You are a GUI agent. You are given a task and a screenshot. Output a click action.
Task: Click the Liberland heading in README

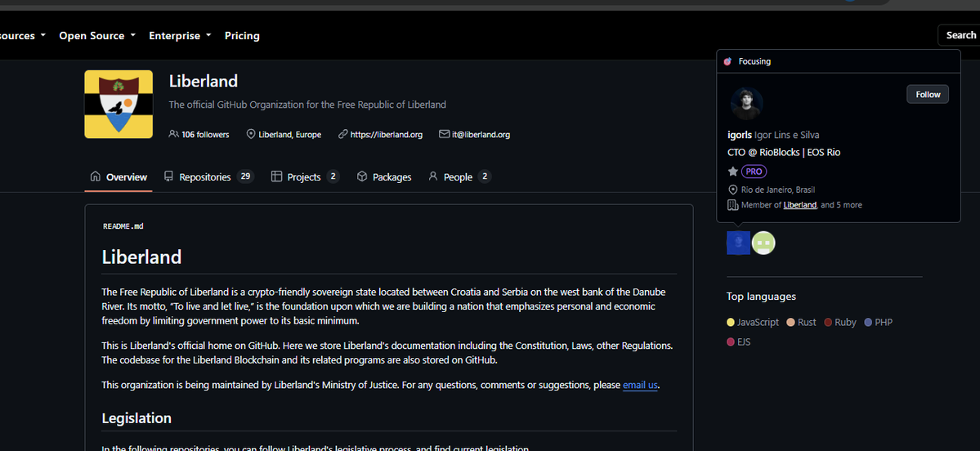pyautogui.click(x=142, y=257)
